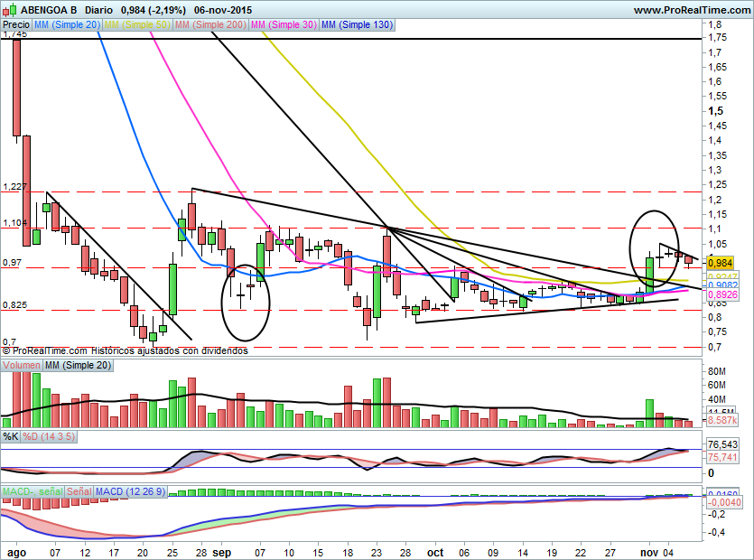Click the %K stochastic label
The width and height of the screenshot is (754, 560).
tap(11, 436)
